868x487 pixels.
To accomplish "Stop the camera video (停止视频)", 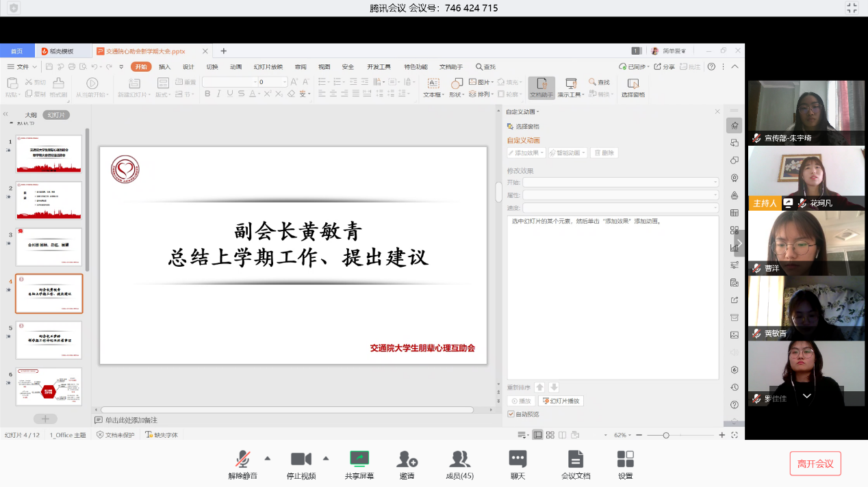I will [x=301, y=459].
